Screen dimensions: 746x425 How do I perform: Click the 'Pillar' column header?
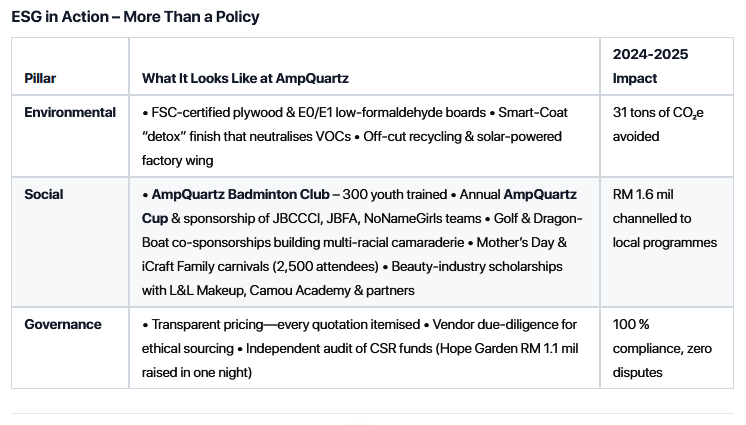(41, 78)
